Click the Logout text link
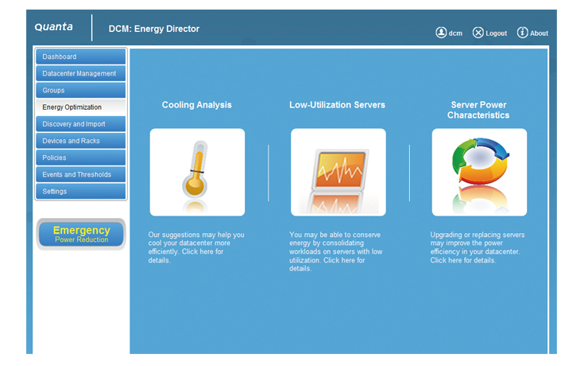 point(496,33)
